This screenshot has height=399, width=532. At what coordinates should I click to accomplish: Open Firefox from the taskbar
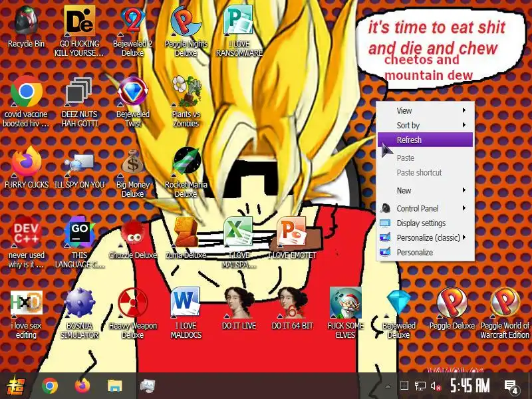pos(82,386)
